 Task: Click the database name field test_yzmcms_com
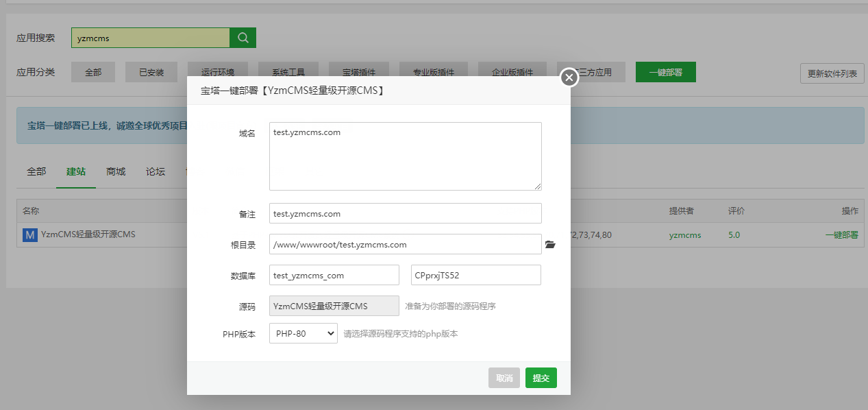tap(334, 275)
